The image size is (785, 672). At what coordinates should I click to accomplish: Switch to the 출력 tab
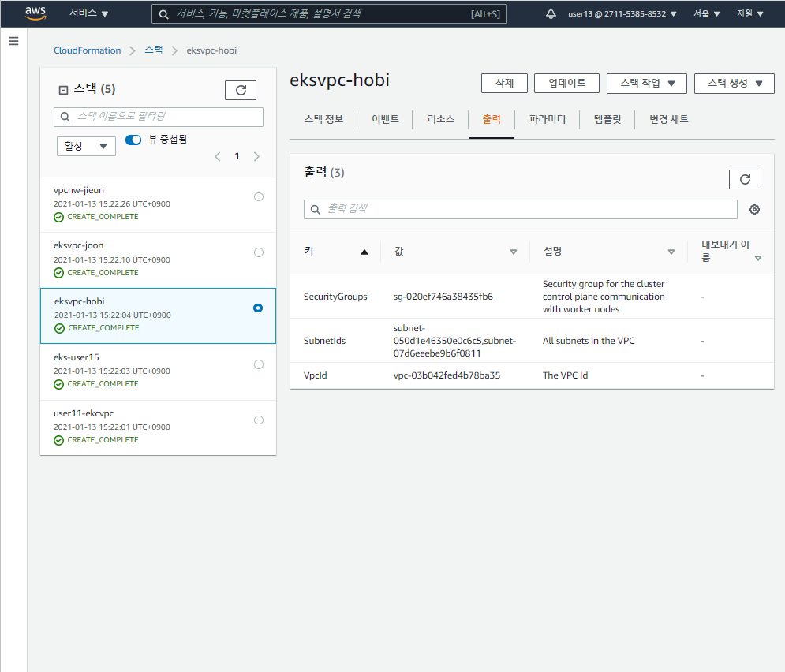[x=492, y=119]
